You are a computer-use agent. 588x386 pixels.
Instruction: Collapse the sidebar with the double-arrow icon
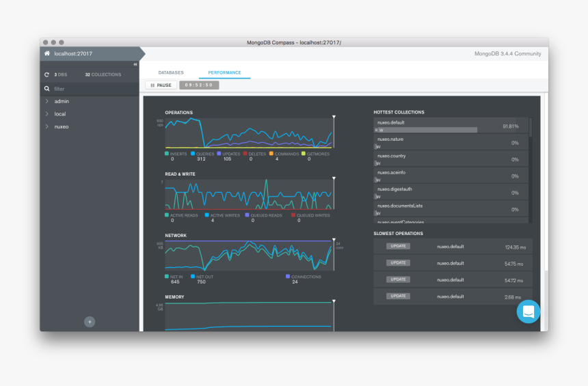pos(135,64)
